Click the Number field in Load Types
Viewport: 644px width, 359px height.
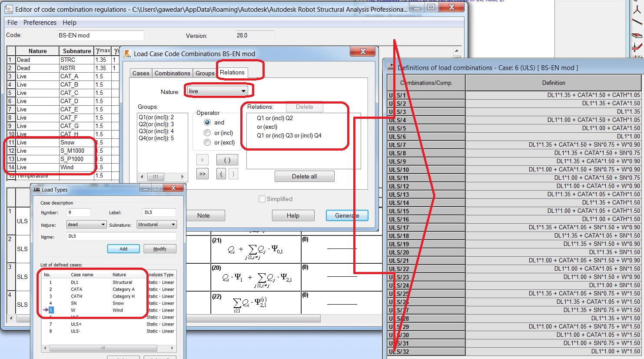79,212
